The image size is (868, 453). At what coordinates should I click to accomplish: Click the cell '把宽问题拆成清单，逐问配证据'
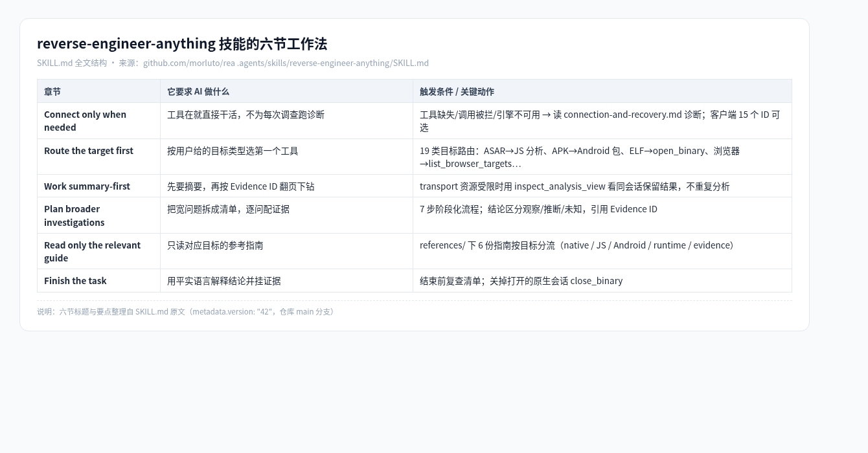coord(286,215)
